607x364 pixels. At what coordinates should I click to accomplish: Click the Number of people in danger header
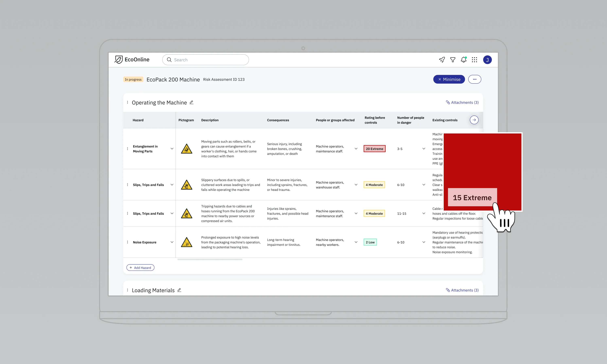point(411,120)
